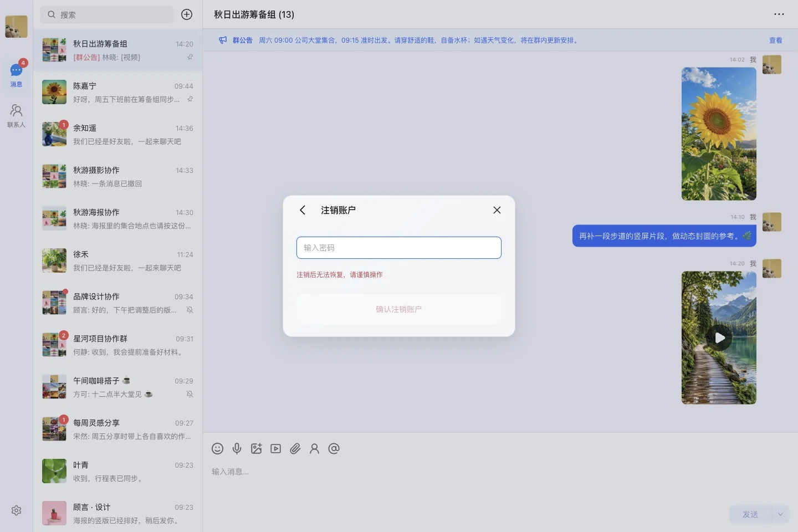798x532 pixels.
Task: Open the sunflower photo in chat
Action: pyautogui.click(x=719, y=134)
